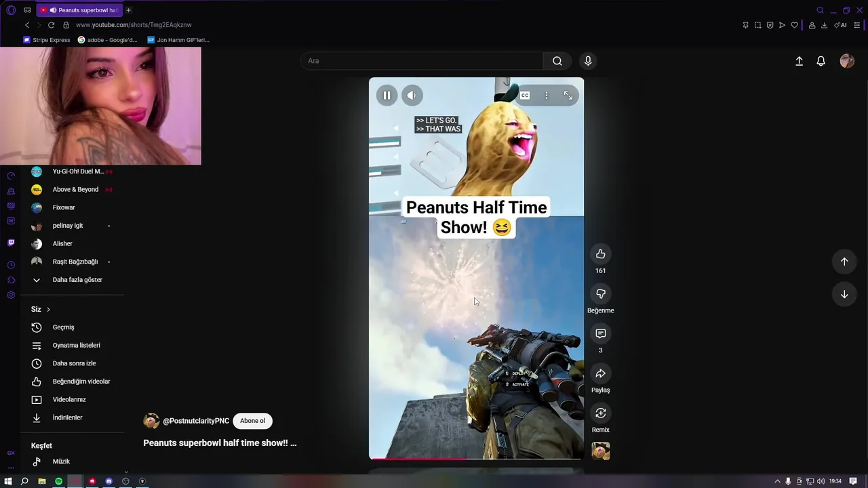Viewport: 868px width, 488px height.
Task: Open the YouTube account avatar menu
Action: 847,61
